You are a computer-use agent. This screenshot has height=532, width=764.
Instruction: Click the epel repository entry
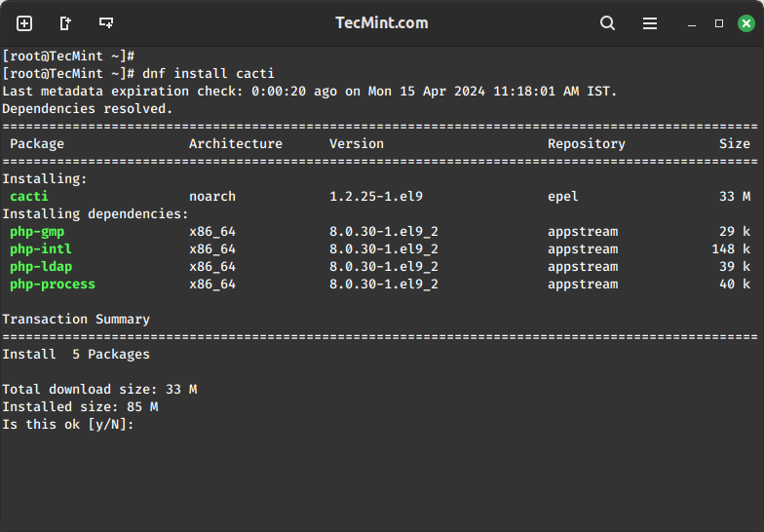(x=563, y=197)
